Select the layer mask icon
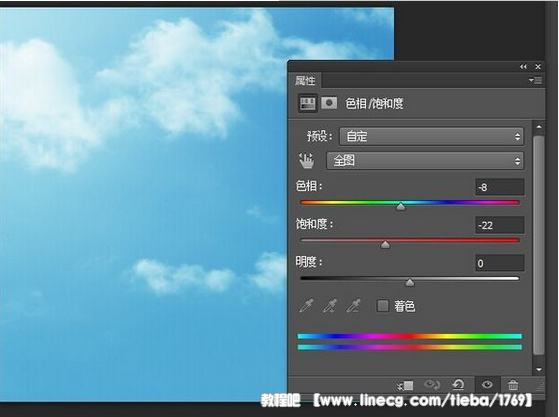559x417 pixels. click(329, 103)
